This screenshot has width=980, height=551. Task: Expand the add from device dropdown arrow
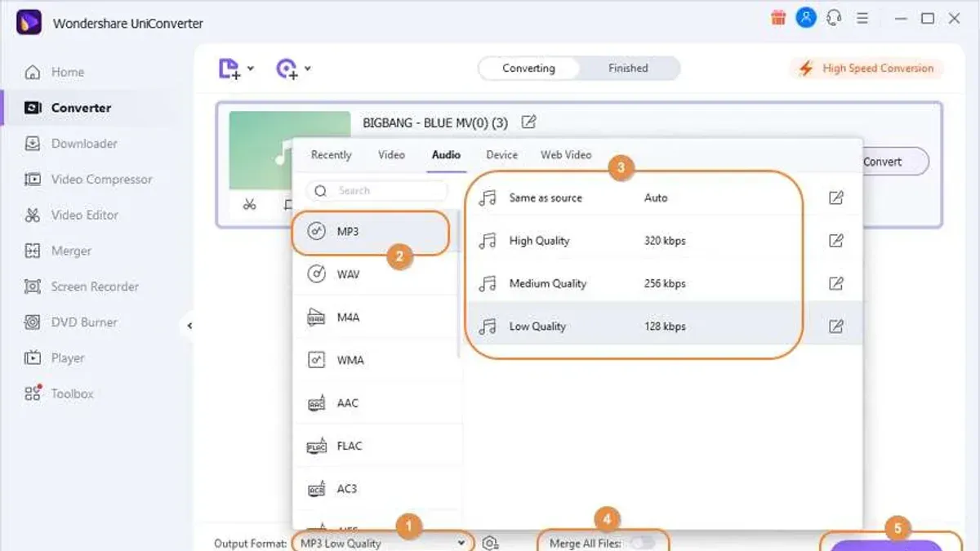point(307,69)
